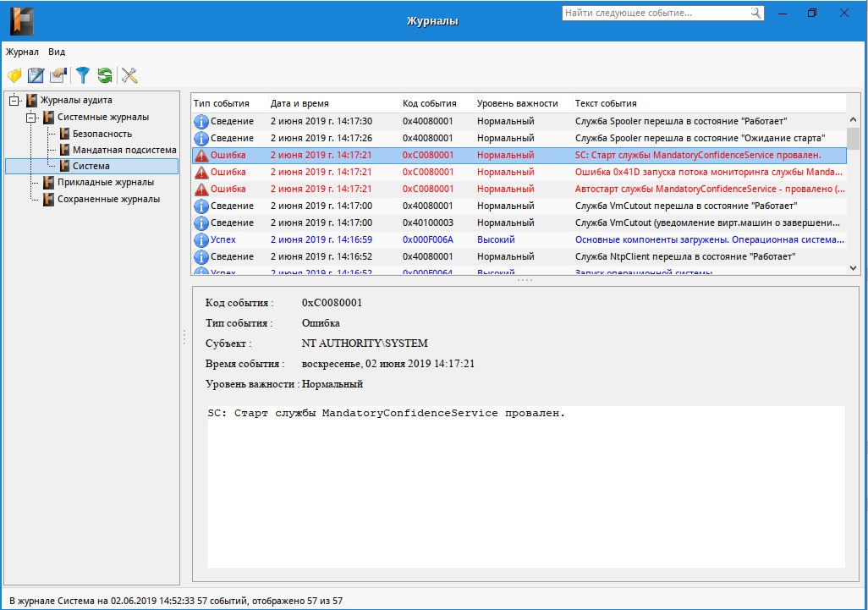Collapse the Системные журналы node

coord(31,118)
